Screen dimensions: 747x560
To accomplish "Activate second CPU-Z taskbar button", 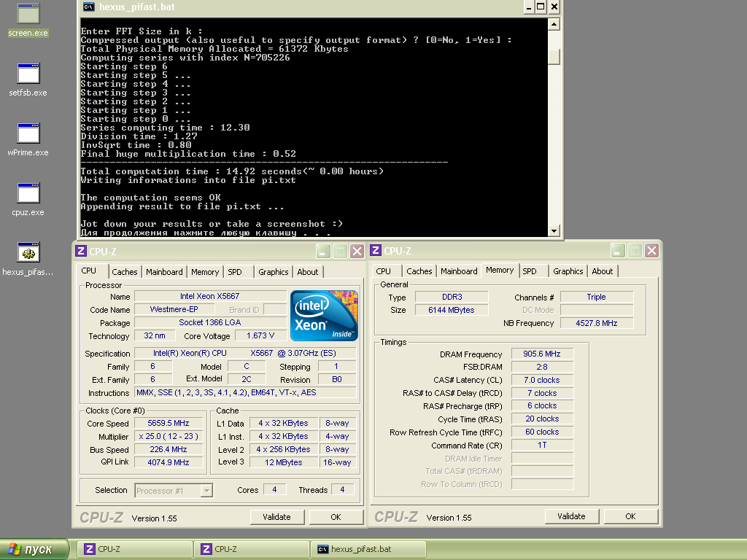I will point(252,549).
